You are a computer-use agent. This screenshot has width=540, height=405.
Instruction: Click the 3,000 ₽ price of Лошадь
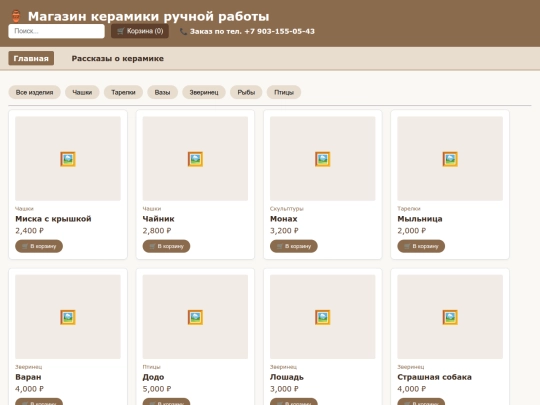[284, 389]
